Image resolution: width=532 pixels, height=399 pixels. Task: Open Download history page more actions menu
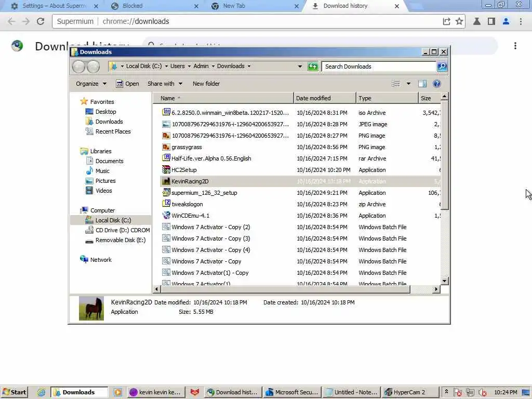coord(515,46)
